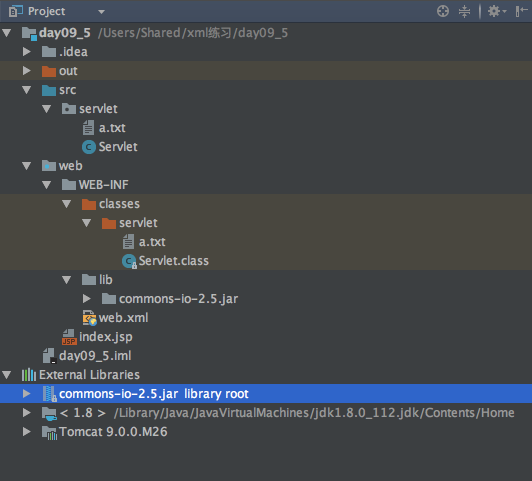Select the day09_5.iml file
The image size is (532, 481).
point(95,356)
